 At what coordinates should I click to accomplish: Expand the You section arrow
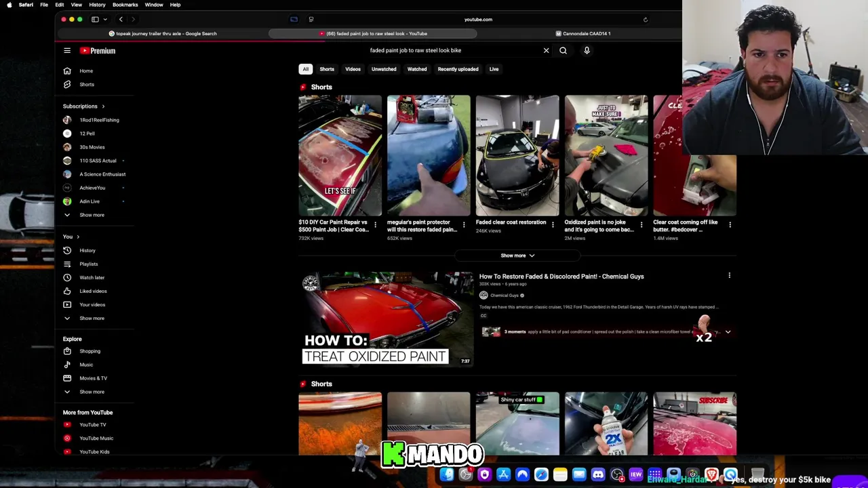[78, 237]
